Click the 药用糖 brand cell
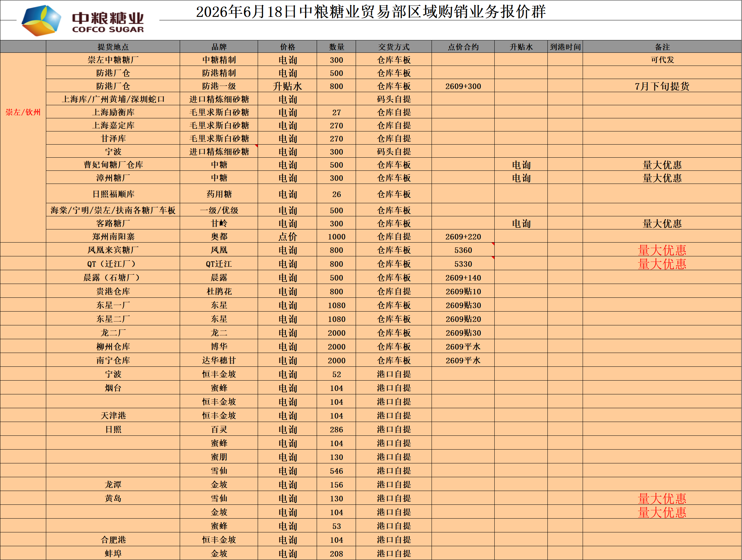The height and width of the screenshot is (560, 742). (219, 194)
